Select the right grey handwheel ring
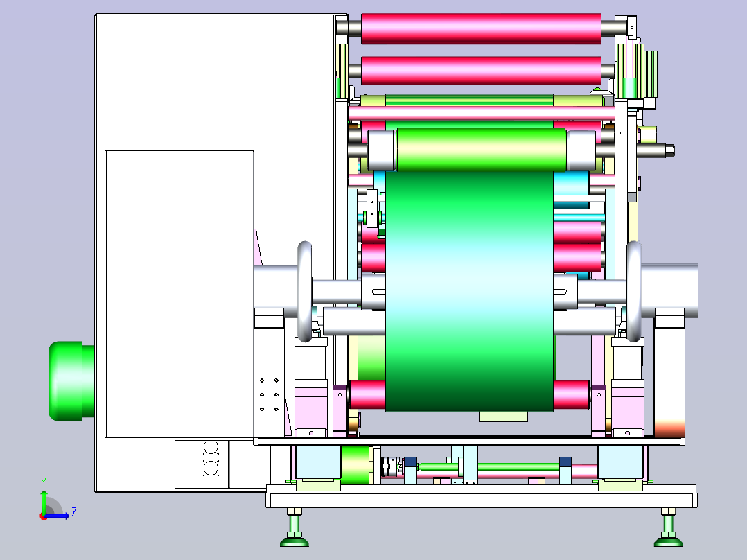This screenshot has height=560, width=747. tap(633, 292)
